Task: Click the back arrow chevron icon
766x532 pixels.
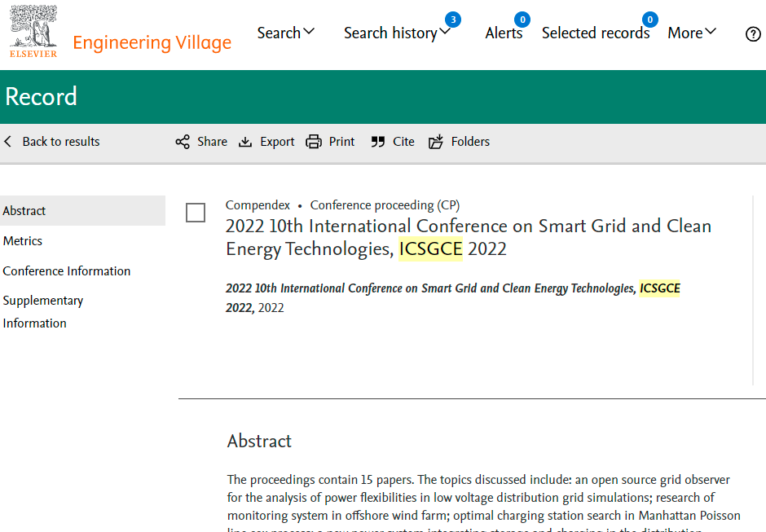Action: [x=8, y=142]
